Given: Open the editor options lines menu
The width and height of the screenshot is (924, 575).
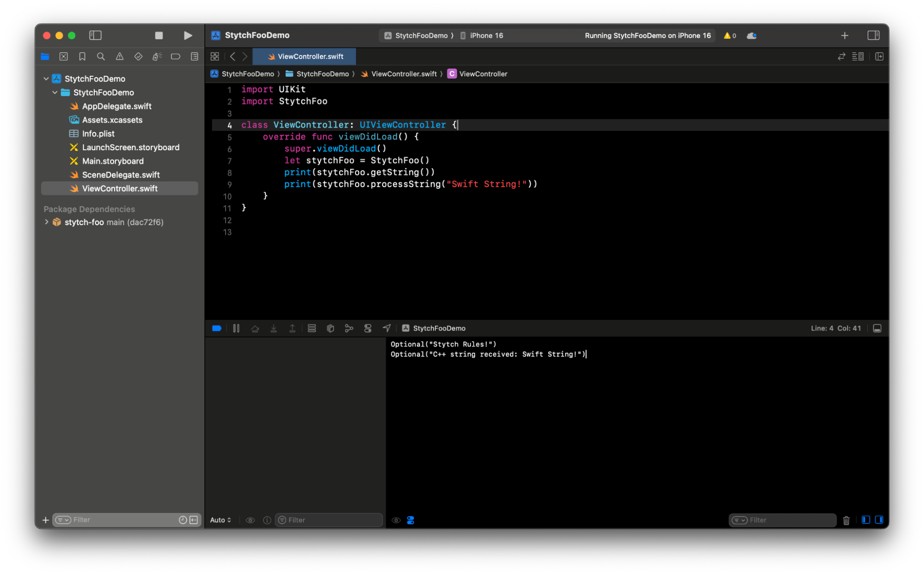Looking at the screenshot, I should [858, 56].
